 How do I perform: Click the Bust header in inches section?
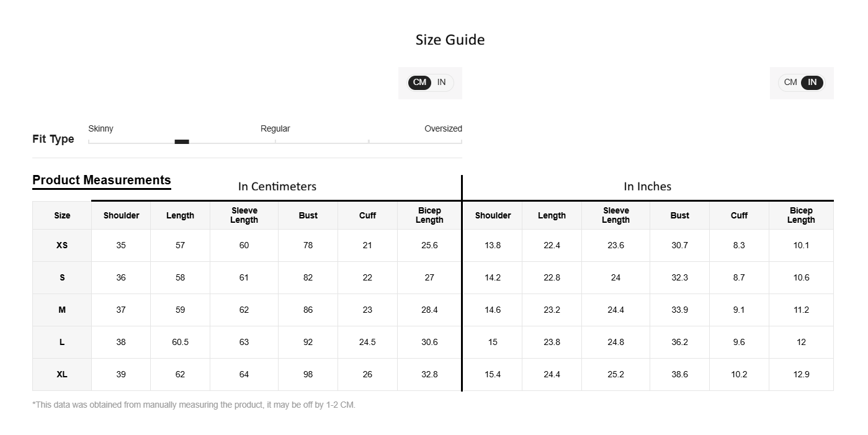[679, 215]
